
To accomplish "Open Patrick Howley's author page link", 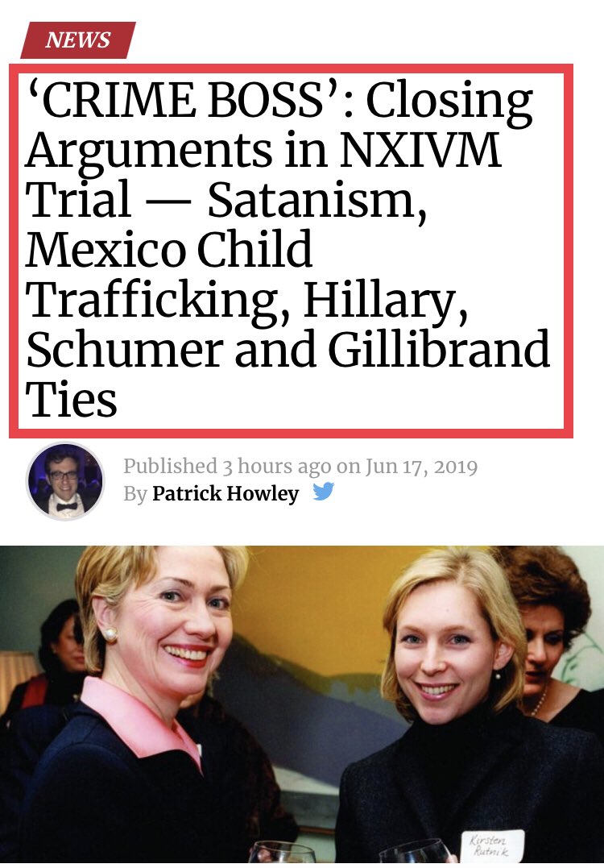I will 225,493.
